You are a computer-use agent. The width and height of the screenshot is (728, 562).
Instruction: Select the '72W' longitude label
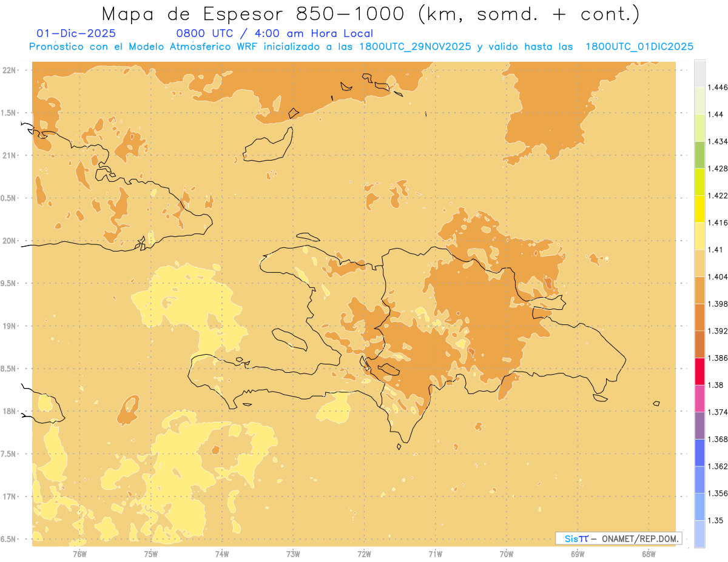364,554
